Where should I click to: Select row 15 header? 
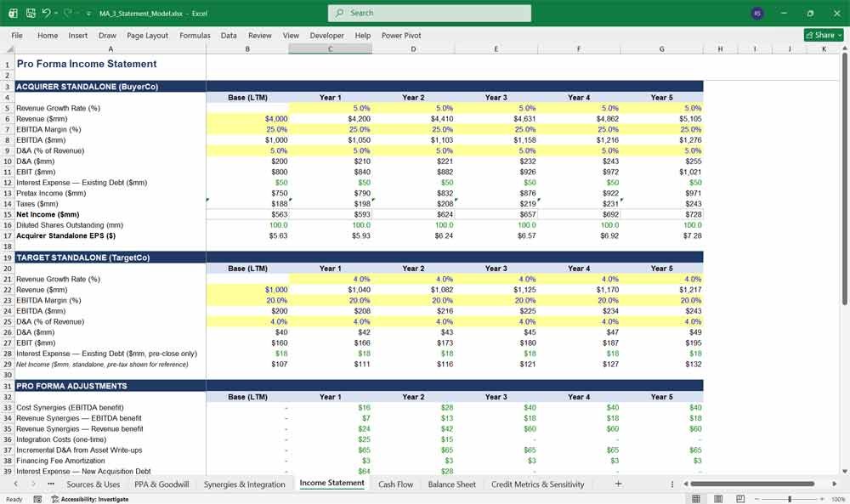click(8, 215)
